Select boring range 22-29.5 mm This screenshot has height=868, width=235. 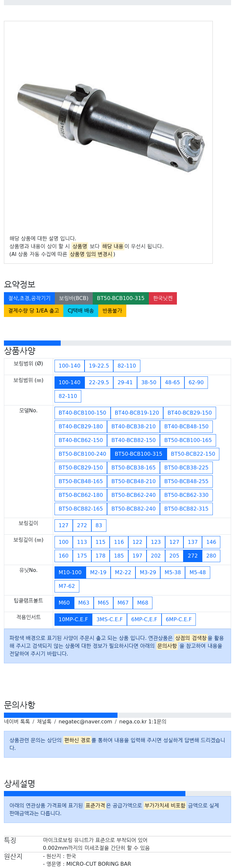pyautogui.click(x=99, y=383)
